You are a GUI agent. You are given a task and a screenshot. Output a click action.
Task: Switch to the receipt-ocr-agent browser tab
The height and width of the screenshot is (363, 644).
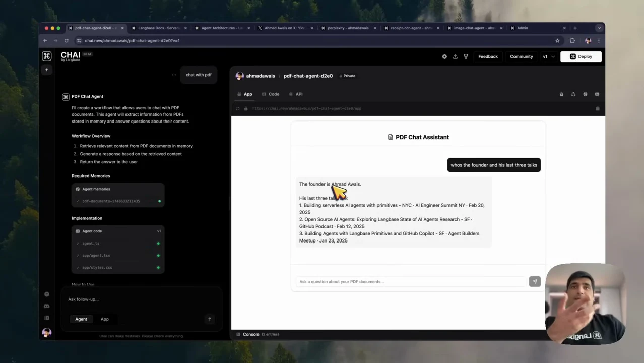pyautogui.click(x=411, y=28)
